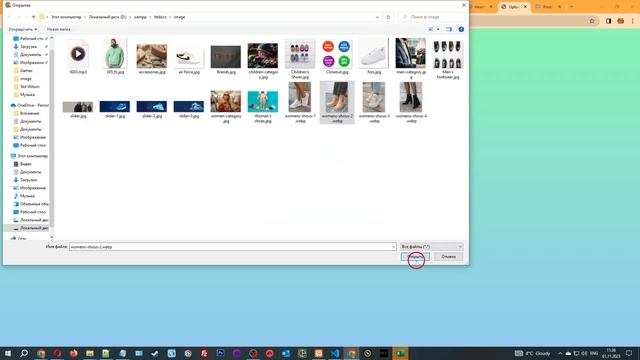Select womens-shous-2.webp file
This screenshot has height=360, width=640.
(337, 102)
